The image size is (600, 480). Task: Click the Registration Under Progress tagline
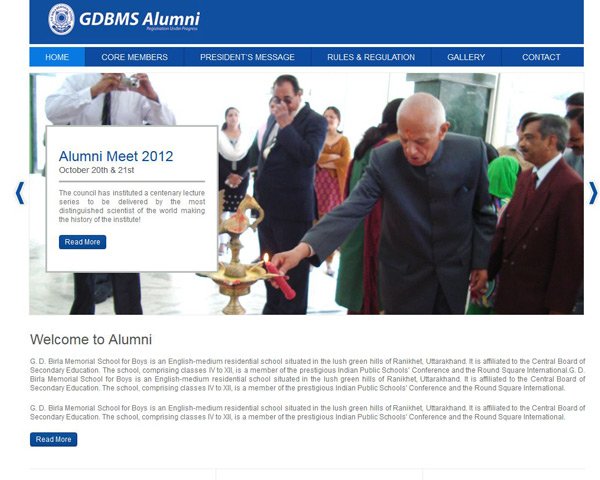[172, 29]
